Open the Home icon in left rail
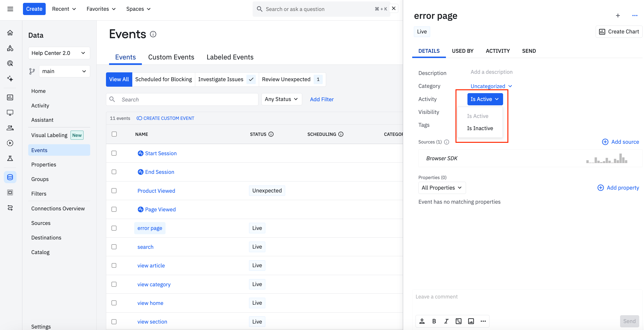The width and height of the screenshot is (644, 330). pyautogui.click(x=10, y=33)
